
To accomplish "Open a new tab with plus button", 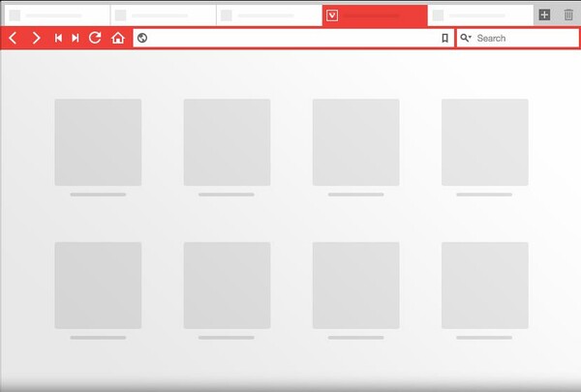I will (544, 15).
